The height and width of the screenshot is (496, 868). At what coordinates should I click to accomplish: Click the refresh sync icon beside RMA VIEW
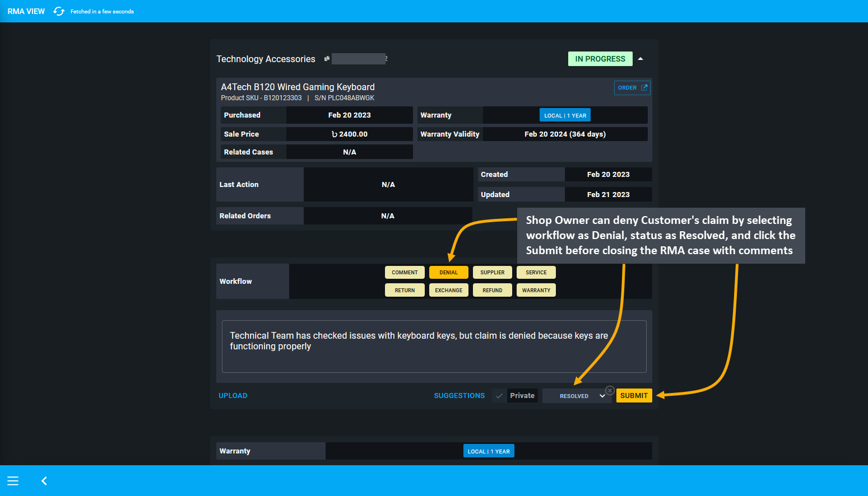[x=59, y=11]
